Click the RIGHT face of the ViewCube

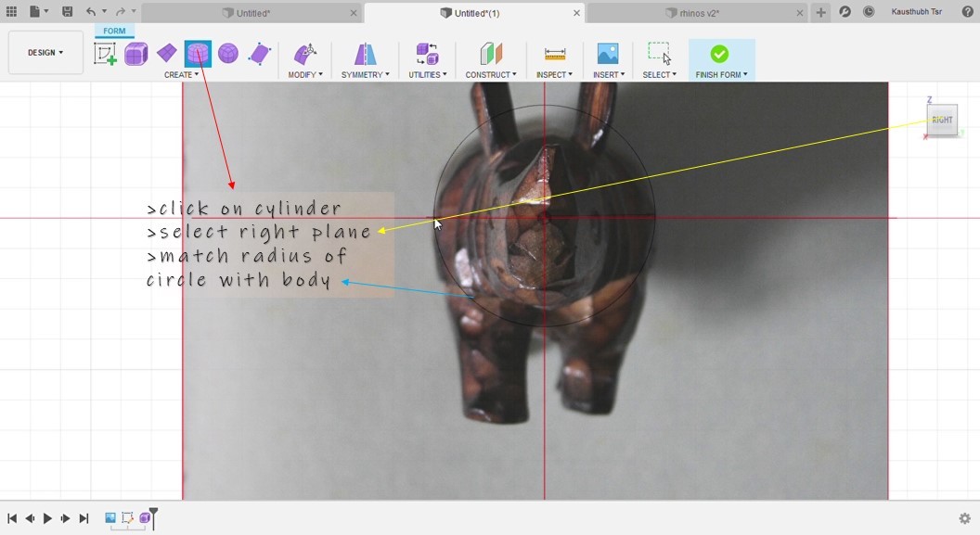(x=942, y=120)
